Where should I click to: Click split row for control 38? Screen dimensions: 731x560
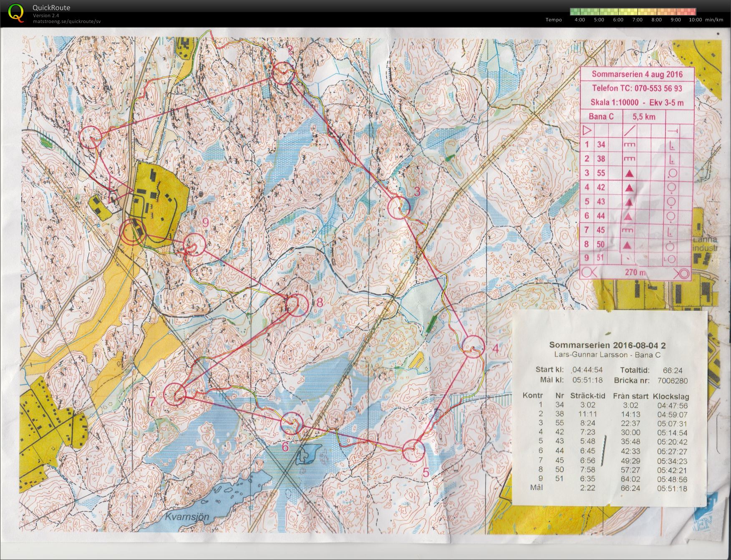605,414
